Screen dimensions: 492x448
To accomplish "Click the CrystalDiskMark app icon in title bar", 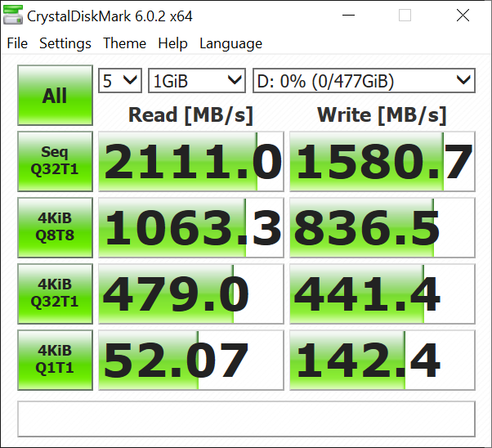I will [x=13, y=15].
